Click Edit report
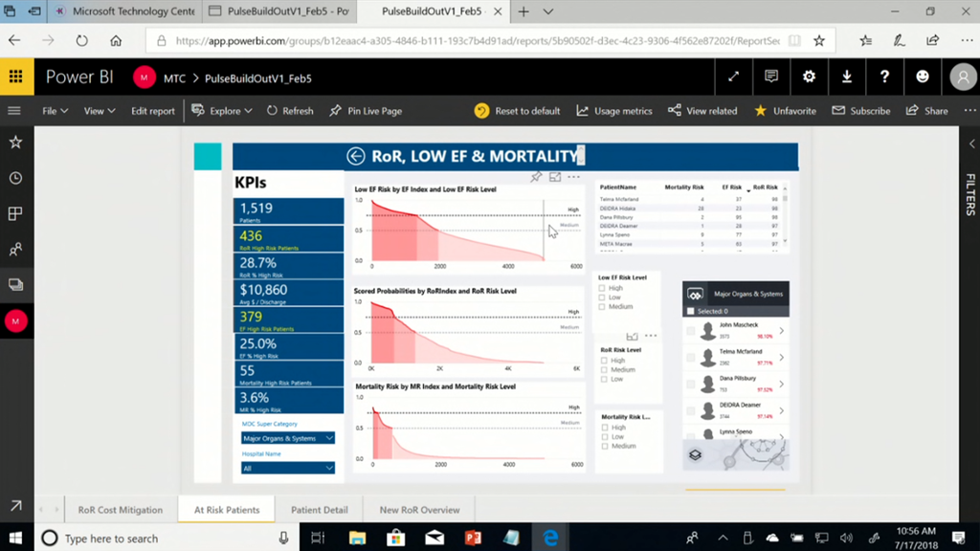Image resolution: width=980 pixels, height=551 pixels. [152, 111]
